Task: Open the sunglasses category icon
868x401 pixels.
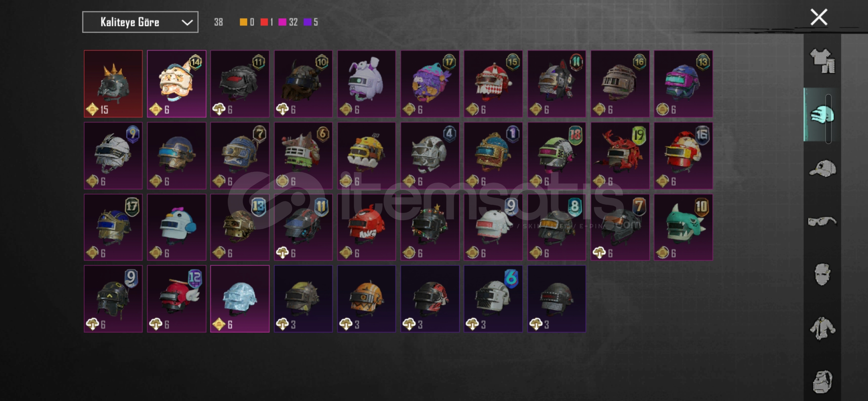Action: coord(822,222)
